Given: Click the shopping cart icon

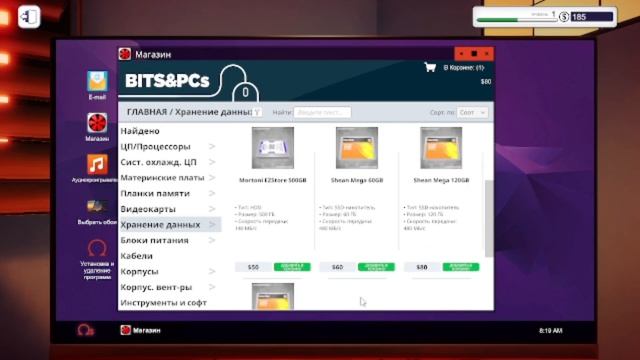Looking at the screenshot, I should (x=430, y=67).
